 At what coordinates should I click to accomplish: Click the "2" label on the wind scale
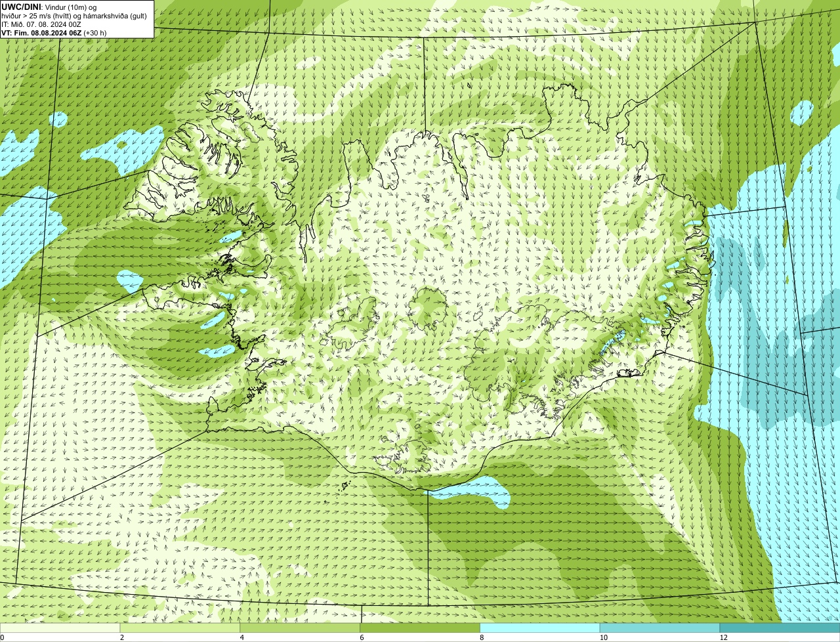122,637
